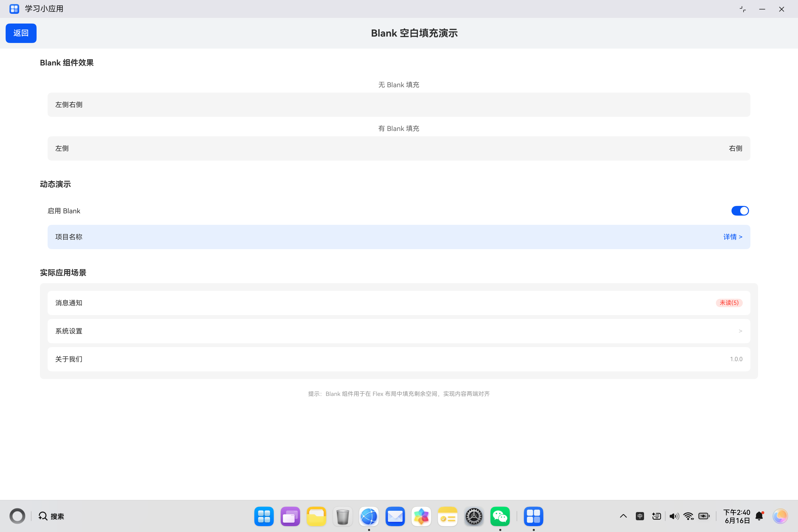Click the 学习小应用 app icon in title bar
Screen dimensions: 798x532
click(x=14, y=9)
